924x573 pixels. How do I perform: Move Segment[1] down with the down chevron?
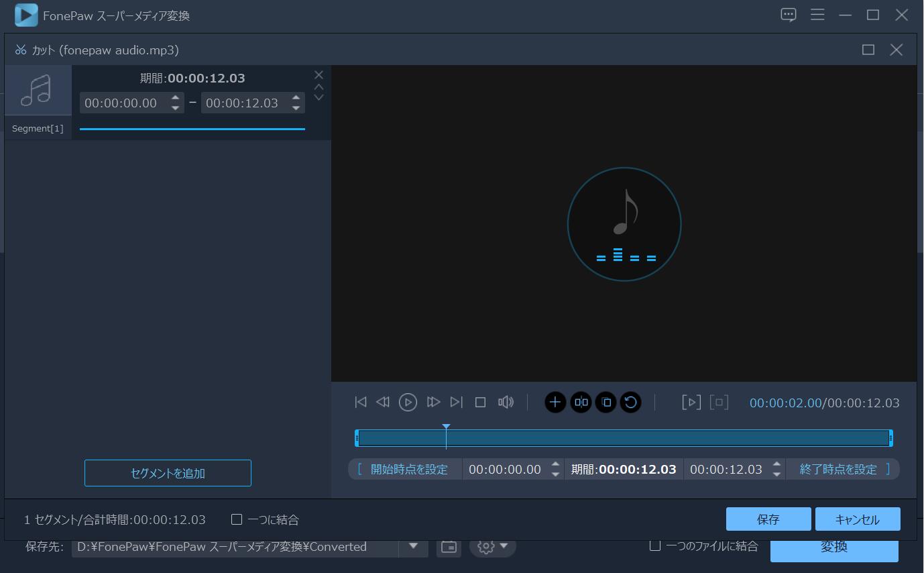(x=319, y=97)
